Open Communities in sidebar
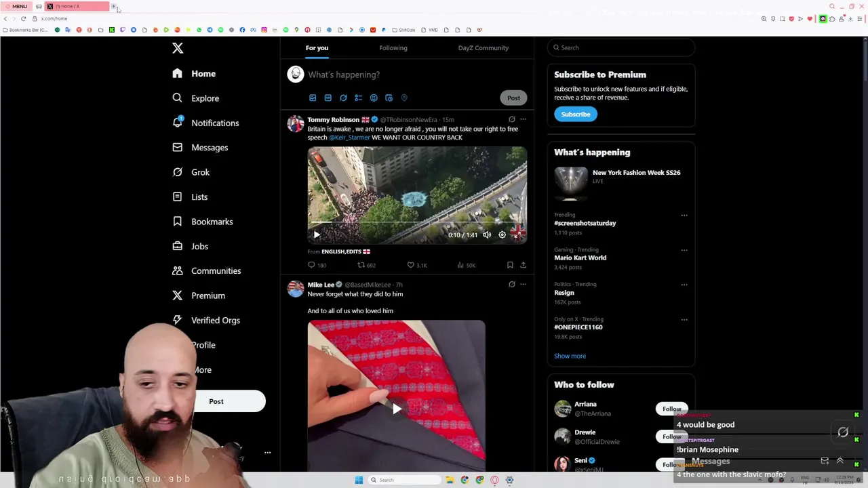 tap(206, 271)
